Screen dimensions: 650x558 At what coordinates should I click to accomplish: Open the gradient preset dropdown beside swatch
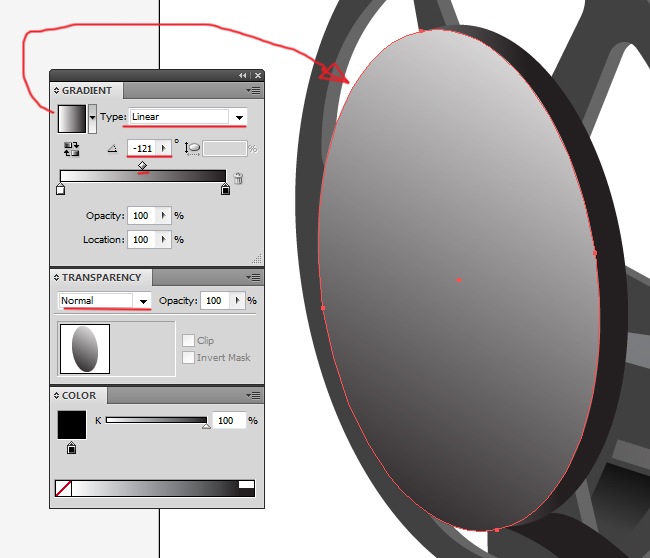tap(92, 119)
